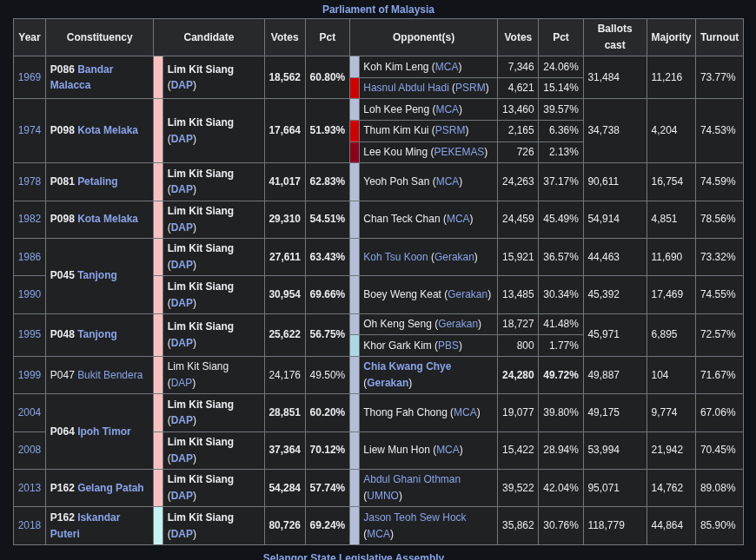This screenshot has height=560, width=756.
Task: Open the 2008 election year link
Action: click(x=30, y=449)
